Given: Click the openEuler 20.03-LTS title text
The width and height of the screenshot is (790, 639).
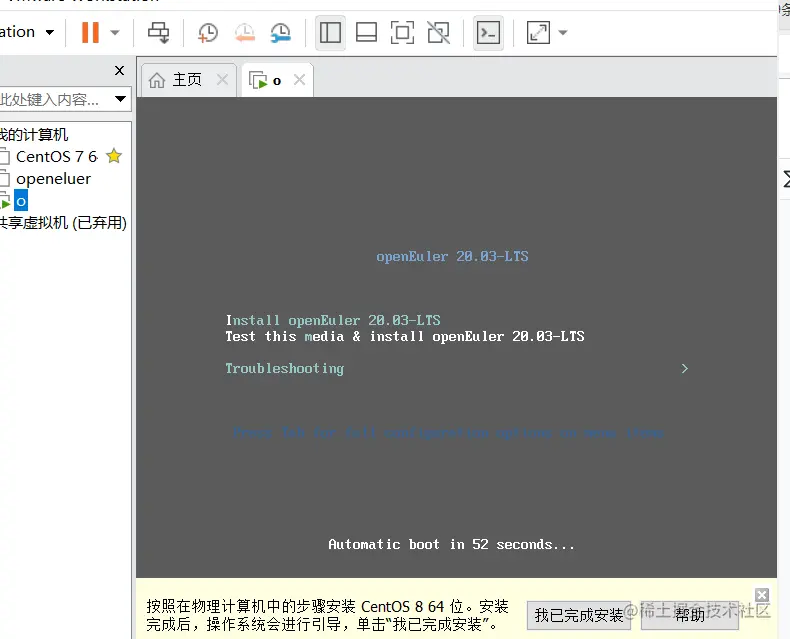Looking at the screenshot, I should [452, 257].
